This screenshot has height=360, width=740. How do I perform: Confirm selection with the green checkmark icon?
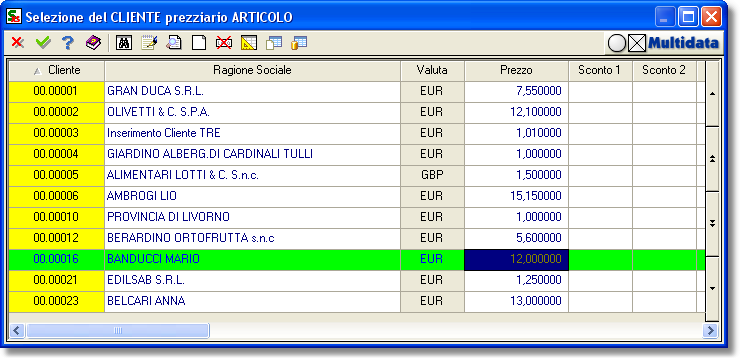pos(43,43)
